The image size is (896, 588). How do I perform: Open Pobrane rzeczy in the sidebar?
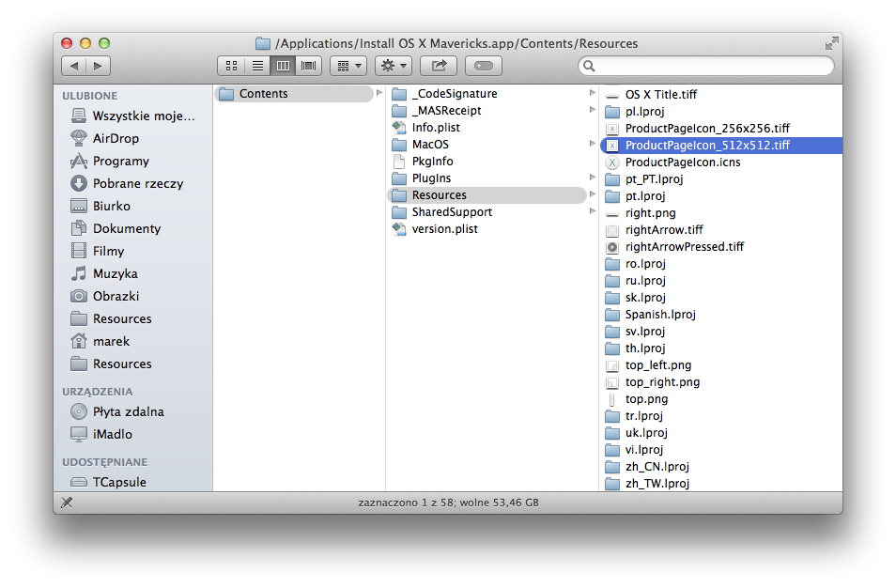pos(137,183)
